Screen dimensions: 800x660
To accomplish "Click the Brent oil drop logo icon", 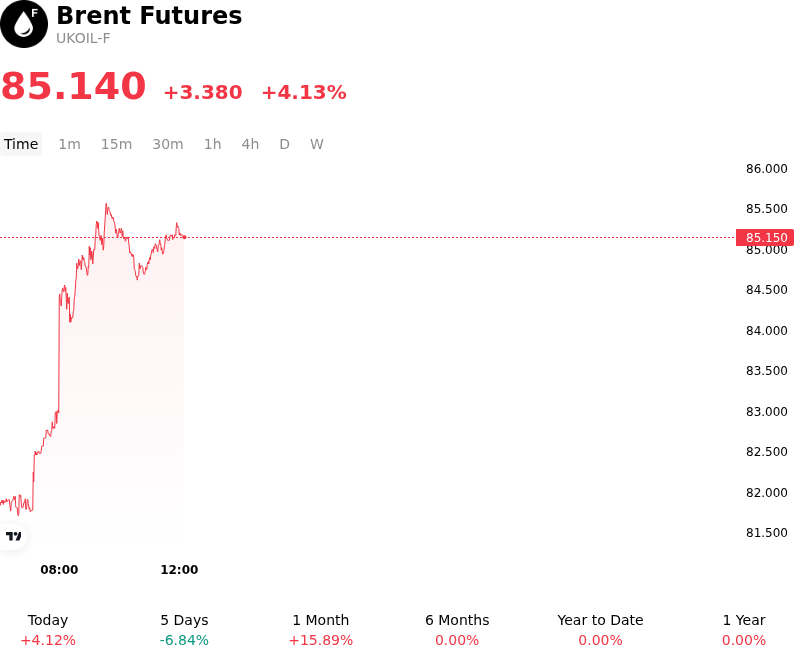I will click(x=24, y=24).
